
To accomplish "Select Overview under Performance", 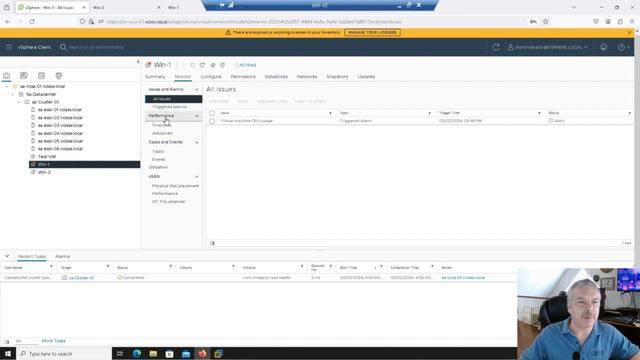I will 161,125.
